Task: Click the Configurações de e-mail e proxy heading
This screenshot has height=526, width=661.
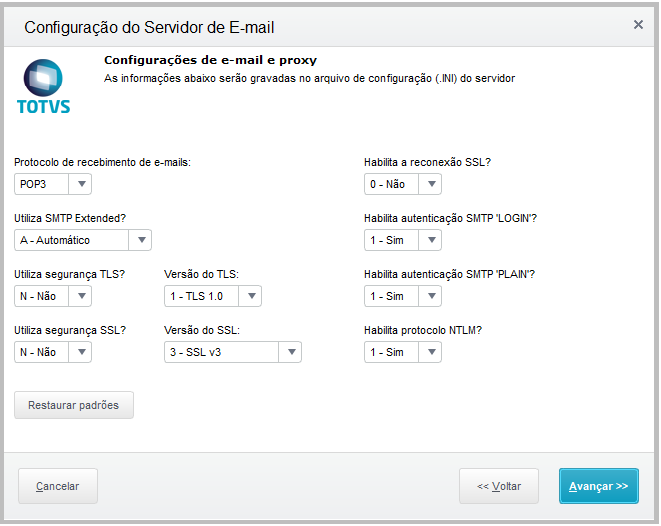Action: tap(210, 61)
